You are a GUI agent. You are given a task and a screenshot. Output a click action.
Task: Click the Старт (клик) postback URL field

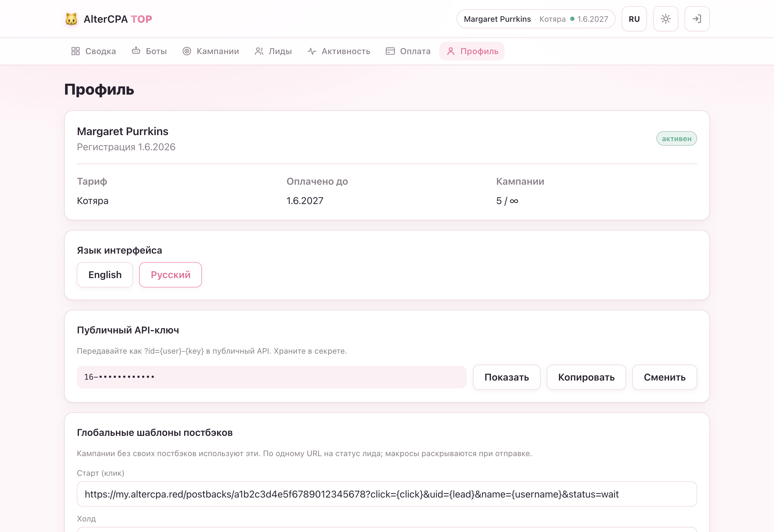(x=387, y=494)
